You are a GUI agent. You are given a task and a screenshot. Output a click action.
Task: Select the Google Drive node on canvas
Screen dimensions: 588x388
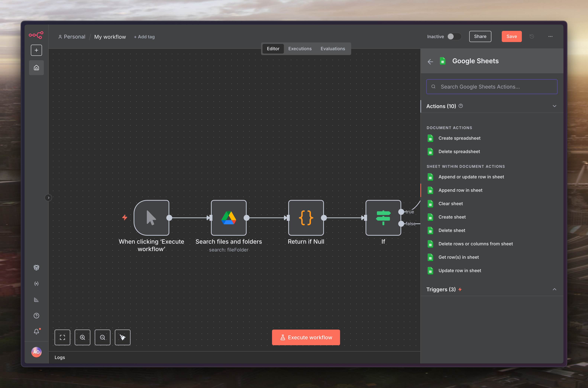[229, 218]
